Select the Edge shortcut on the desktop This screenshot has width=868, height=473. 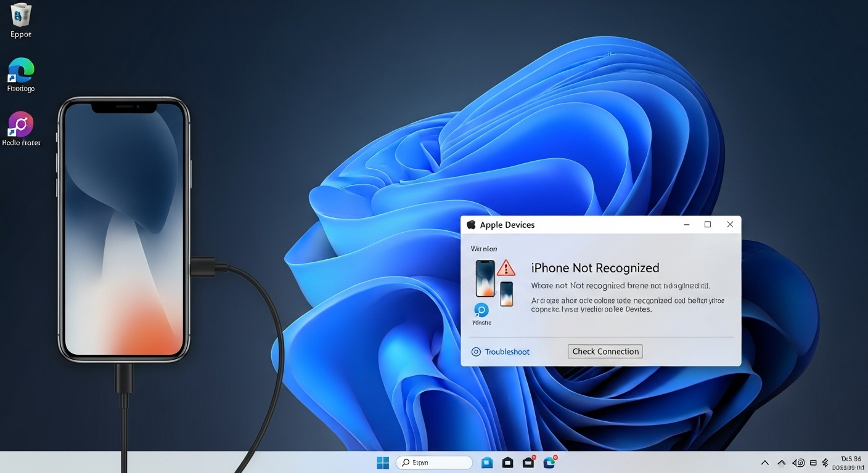click(21, 75)
